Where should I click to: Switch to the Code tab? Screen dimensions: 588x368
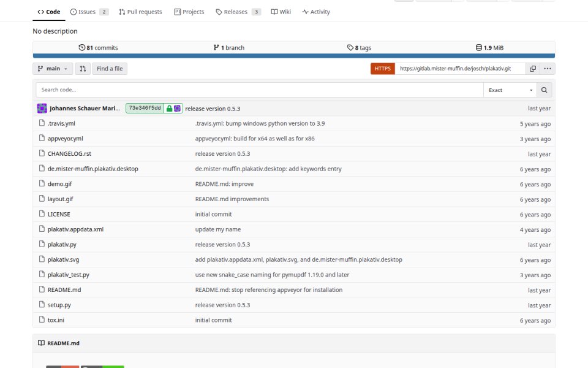[x=49, y=12]
